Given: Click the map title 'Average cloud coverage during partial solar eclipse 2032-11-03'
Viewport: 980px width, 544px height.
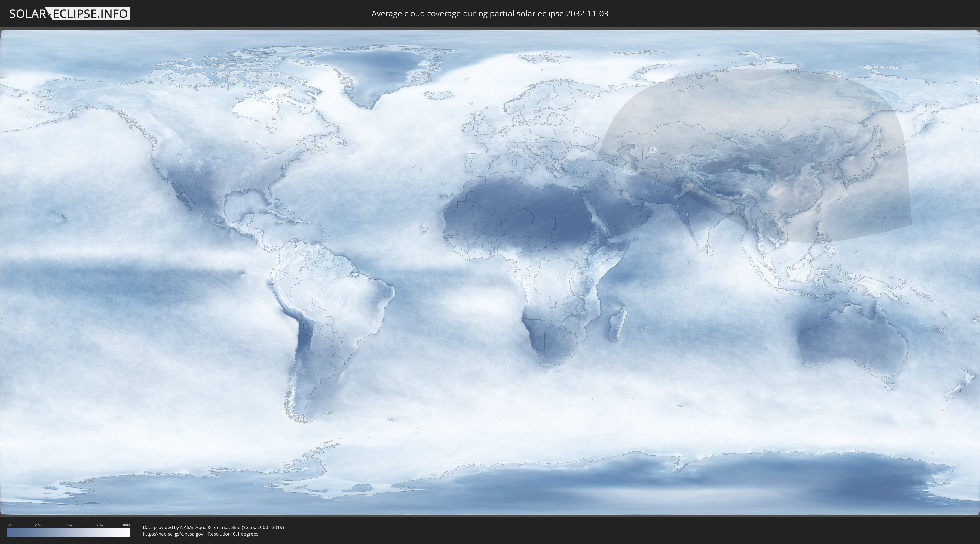Looking at the screenshot, I should (490, 14).
